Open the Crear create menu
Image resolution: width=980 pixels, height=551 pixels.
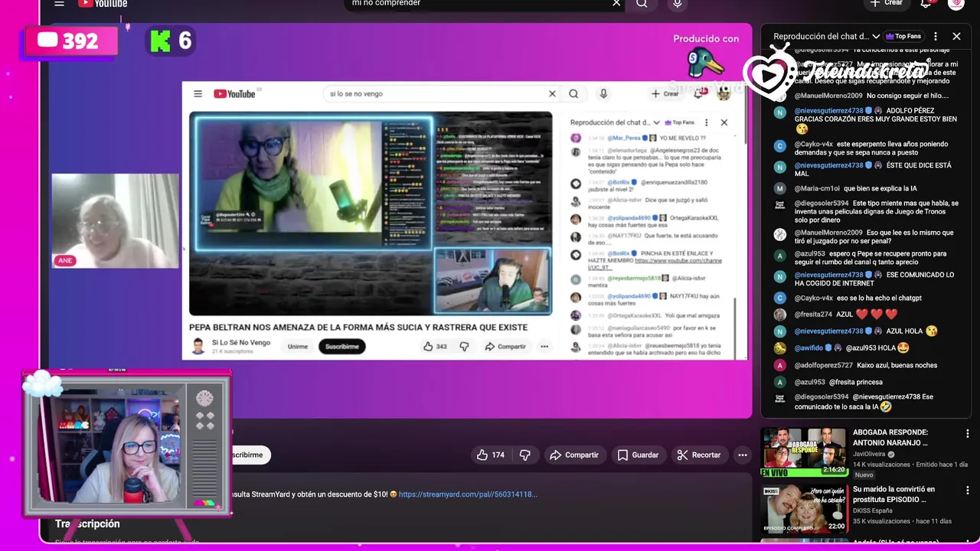point(887,4)
